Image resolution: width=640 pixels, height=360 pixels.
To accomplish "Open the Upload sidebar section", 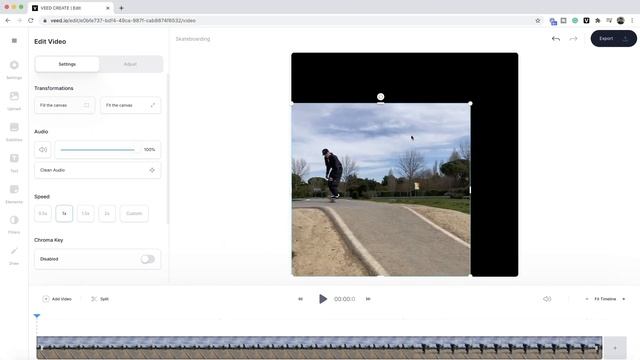I will pyautogui.click(x=14, y=100).
